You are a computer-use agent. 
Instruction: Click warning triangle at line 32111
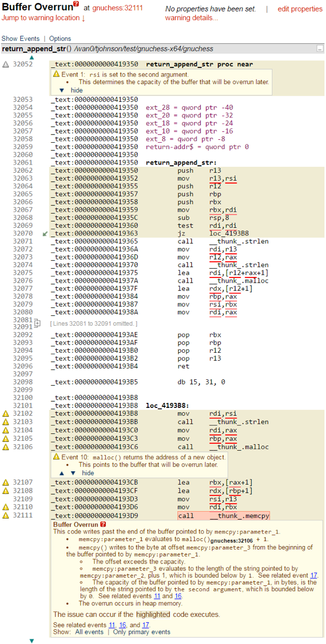[x=6, y=516]
